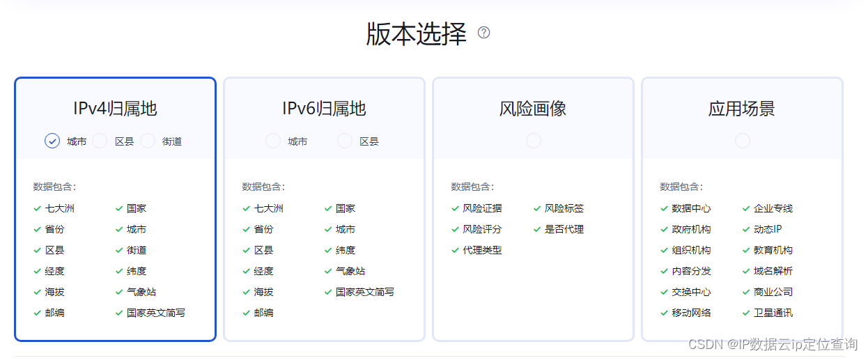This screenshot has width=868, height=358.
Task: Click the checkmark next to 卫星通讯
Action: [x=746, y=313]
